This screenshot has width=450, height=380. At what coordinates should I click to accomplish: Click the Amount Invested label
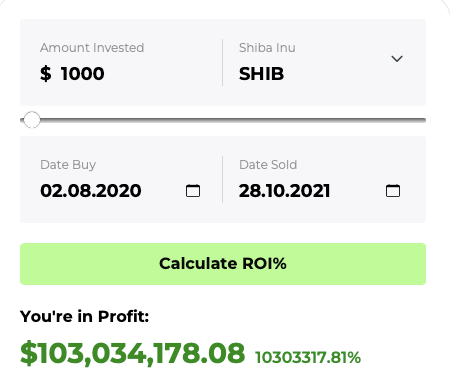[92, 48]
